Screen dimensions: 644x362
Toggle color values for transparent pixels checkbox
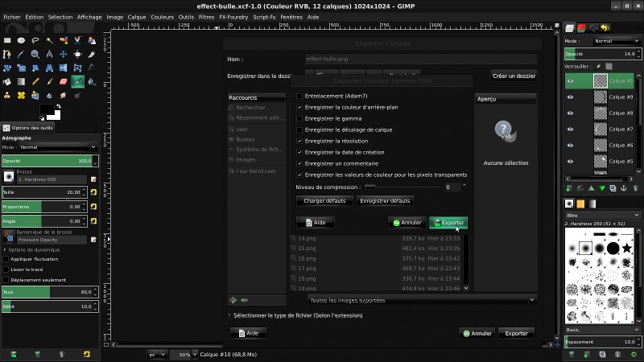click(299, 175)
